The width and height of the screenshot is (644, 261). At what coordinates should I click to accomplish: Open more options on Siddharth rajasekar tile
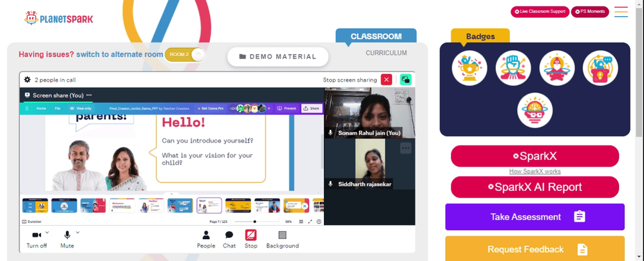click(x=406, y=148)
